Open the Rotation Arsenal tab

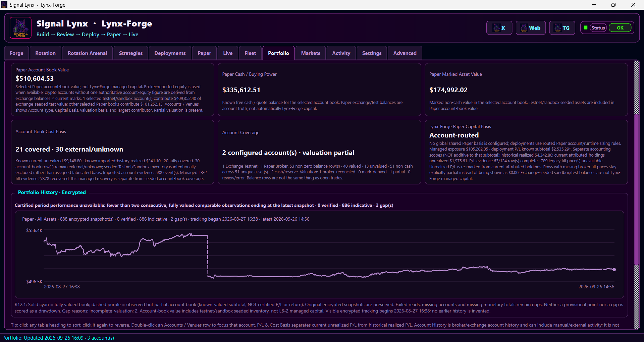tap(87, 53)
